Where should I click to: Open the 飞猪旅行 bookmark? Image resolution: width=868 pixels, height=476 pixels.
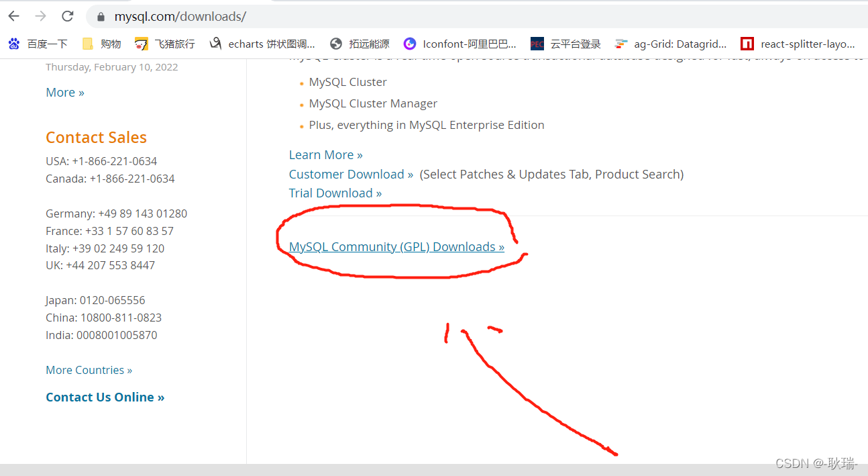(164, 43)
